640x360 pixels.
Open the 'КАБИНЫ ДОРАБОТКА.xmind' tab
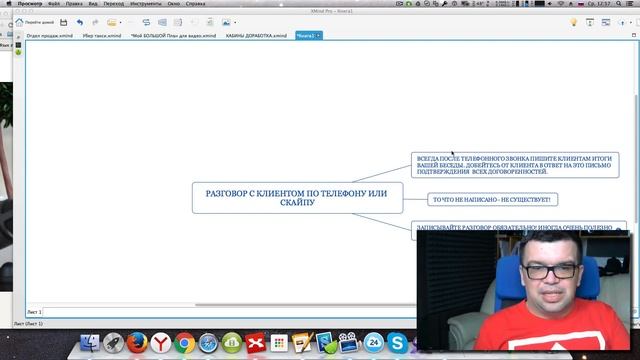click(x=256, y=36)
